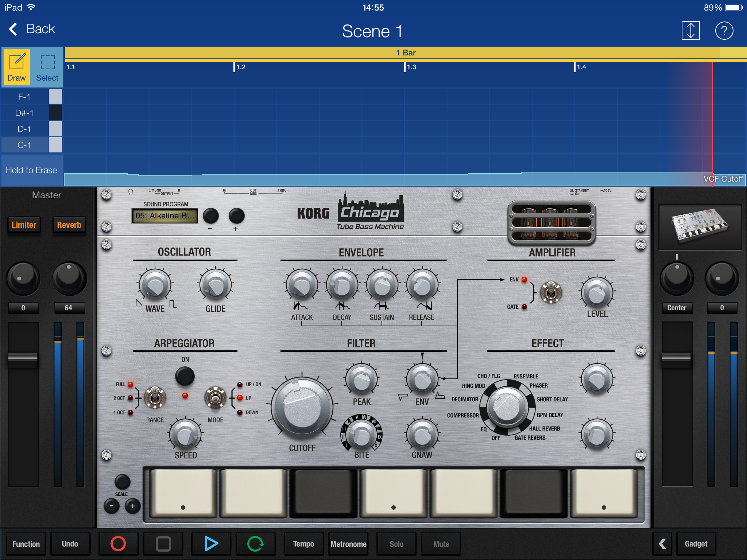Image resolution: width=747 pixels, height=560 pixels.
Task: Toggle the Limiter on Master
Action: [x=24, y=225]
